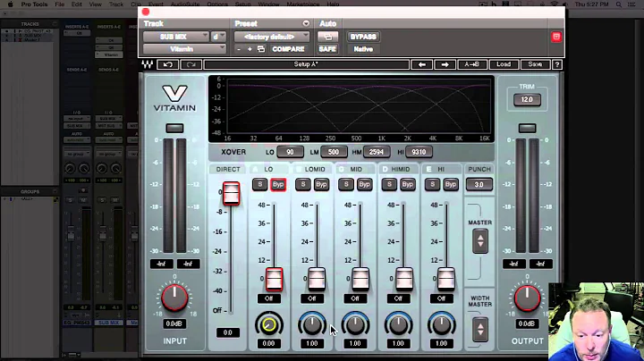Click the input meter clip indicator

point(174,128)
